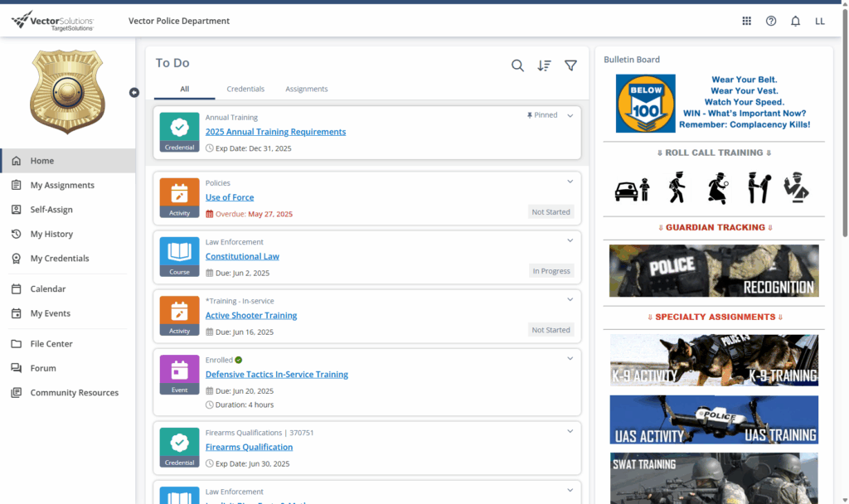Open the Firearms Qualification link
This screenshot has height=504, width=849.
pyautogui.click(x=249, y=447)
